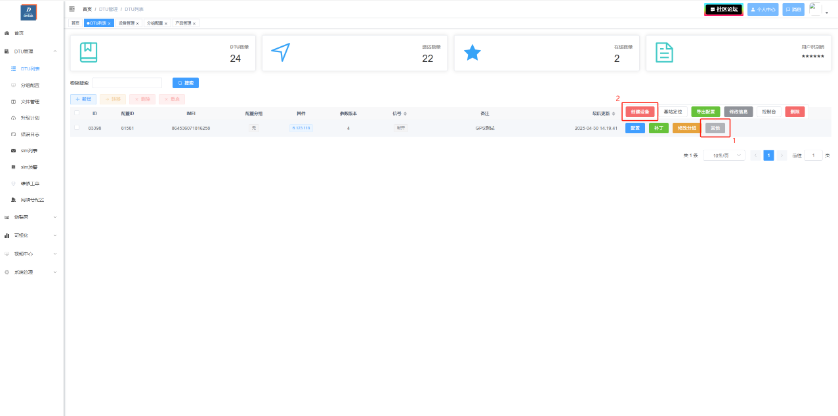Click the teal bookmark book icon on the 24 card
Screen dimensions: 838x416
pyautogui.click(x=89, y=52)
